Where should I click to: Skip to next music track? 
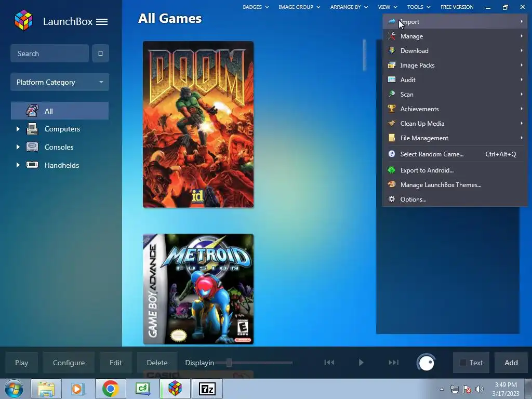click(394, 363)
